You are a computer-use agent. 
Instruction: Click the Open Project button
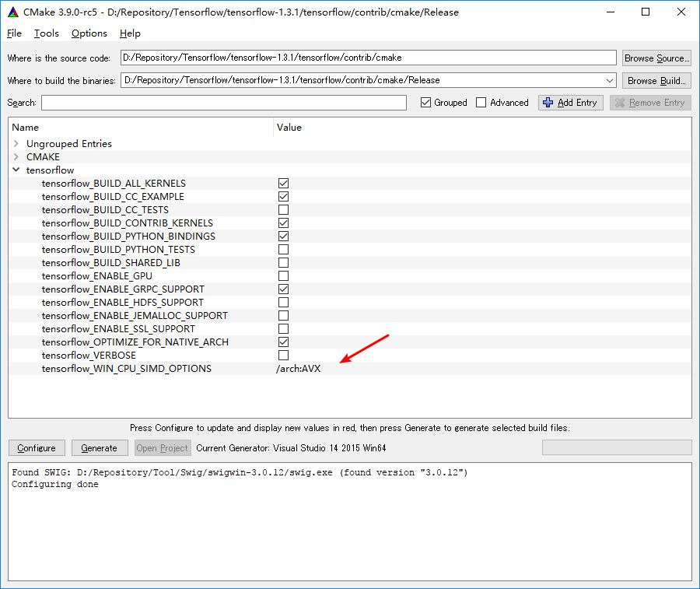tap(163, 448)
